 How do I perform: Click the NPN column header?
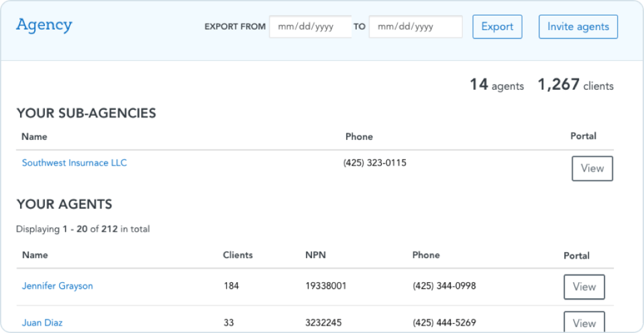[315, 255]
